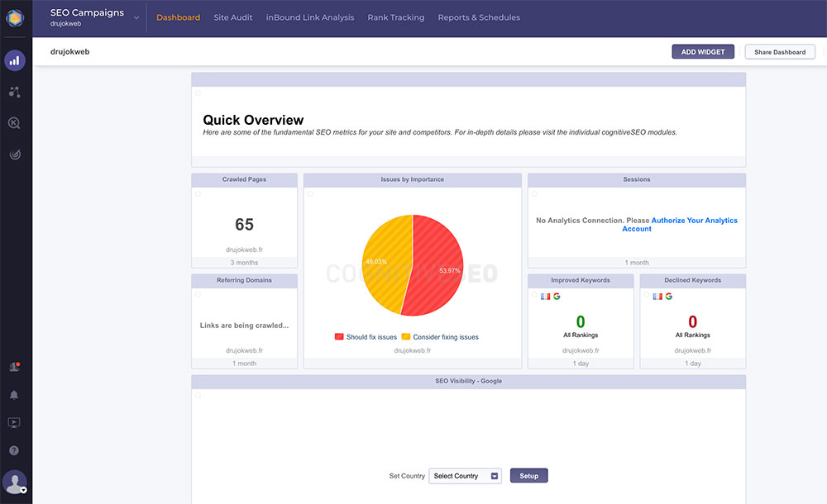
Task: Open the Reports & Schedules tab
Action: (479, 17)
